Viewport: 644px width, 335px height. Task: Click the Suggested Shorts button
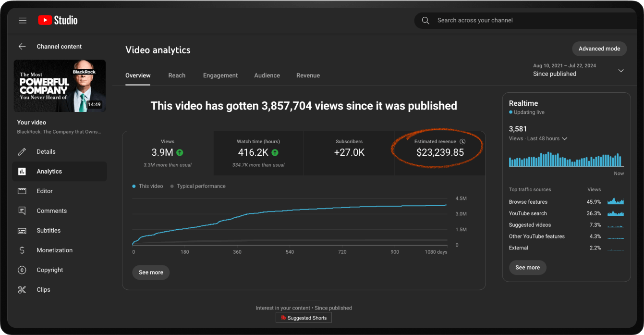point(304,318)
